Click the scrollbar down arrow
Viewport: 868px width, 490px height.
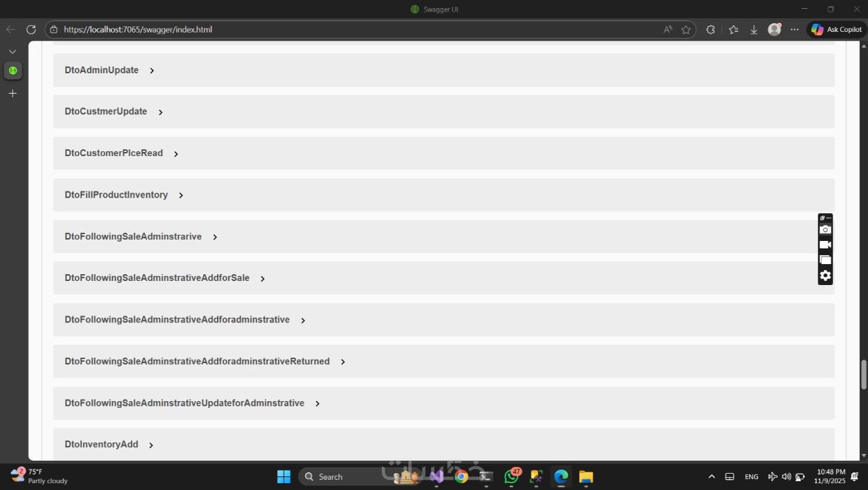click(863, 455)
